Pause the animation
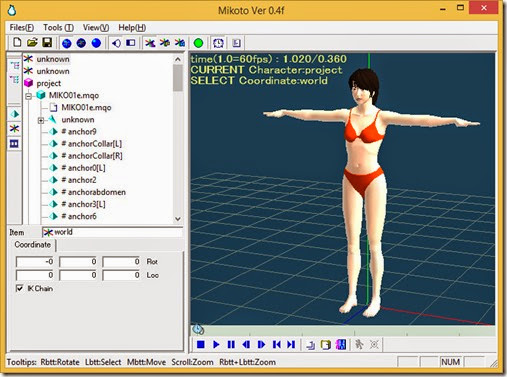Viewport: 507px width, 377px height. [231, 344]
